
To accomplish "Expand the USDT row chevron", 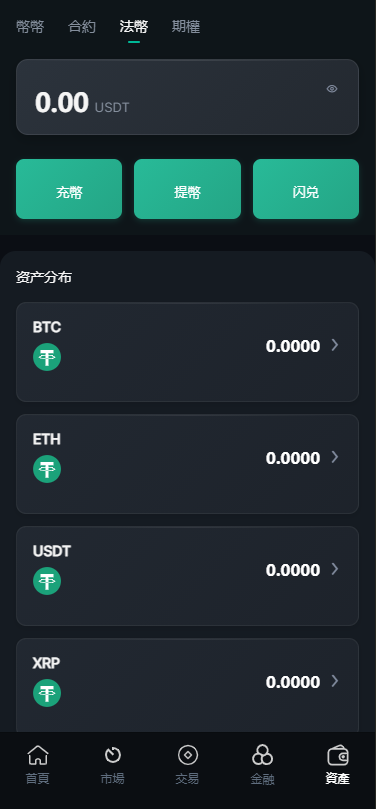I will 335,569.
